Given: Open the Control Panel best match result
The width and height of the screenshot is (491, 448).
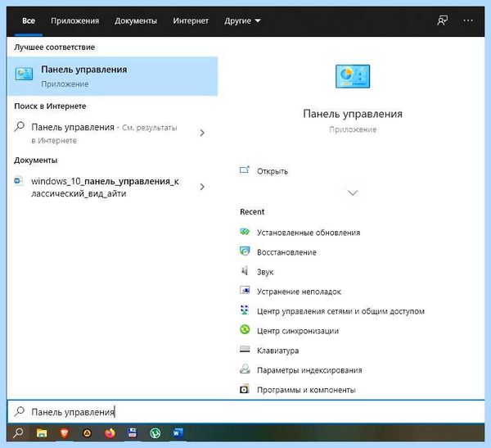Looking at the screenshot, I should tap(112, 76).
